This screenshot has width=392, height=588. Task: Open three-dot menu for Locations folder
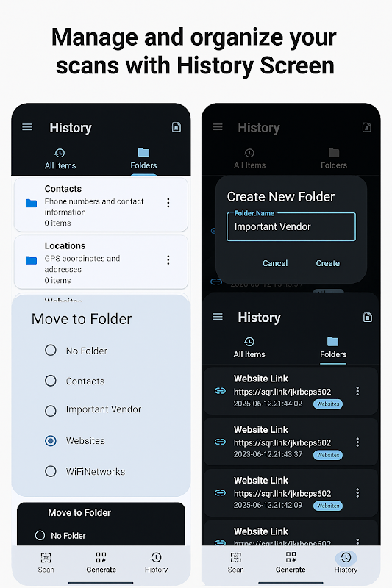point(168,260)
